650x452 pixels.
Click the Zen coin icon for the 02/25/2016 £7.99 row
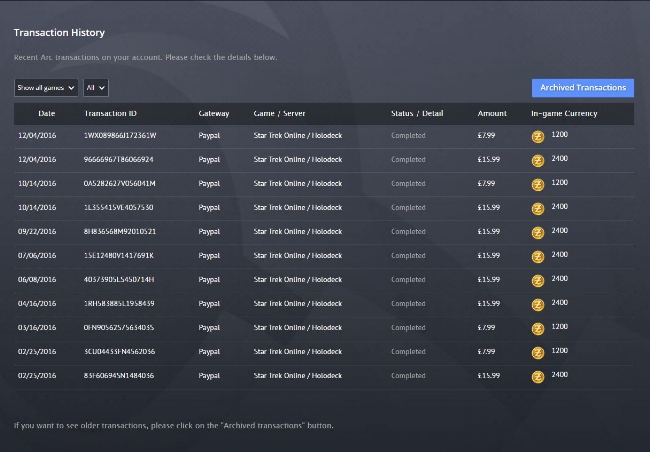click(x=538, y=353)
